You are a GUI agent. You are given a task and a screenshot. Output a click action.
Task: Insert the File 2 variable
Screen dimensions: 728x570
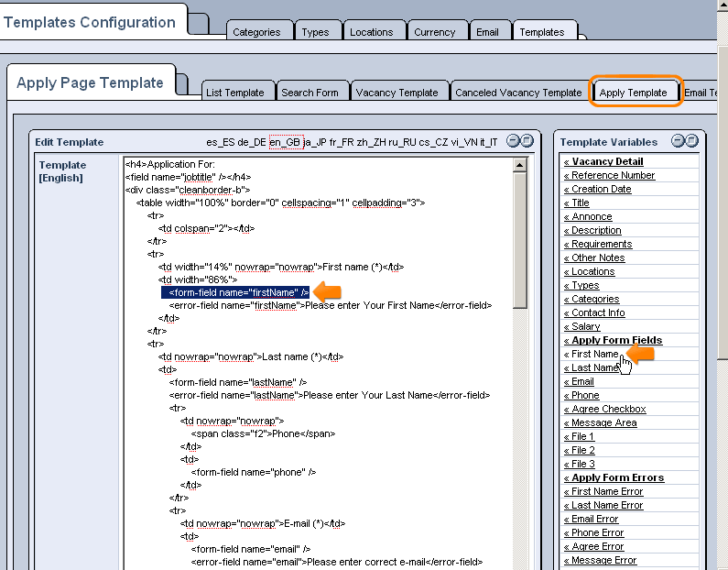point(579,450)
